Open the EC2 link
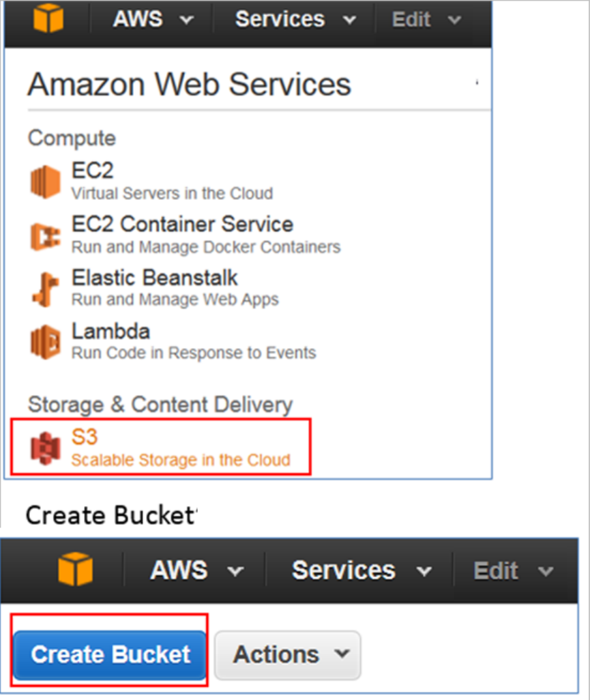590x700 pixels. coord(92,171)
